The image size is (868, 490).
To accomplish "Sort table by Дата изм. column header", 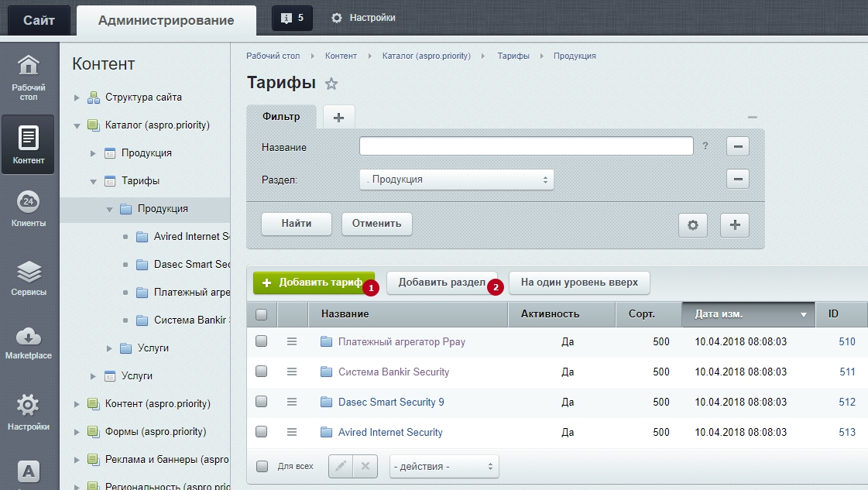I will (x=749, y=314).
